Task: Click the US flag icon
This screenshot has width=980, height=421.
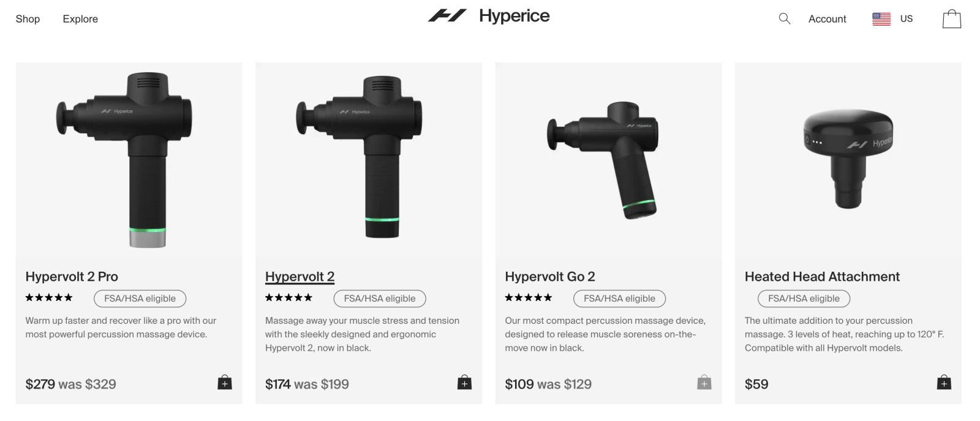Action: tap(881, 18)
